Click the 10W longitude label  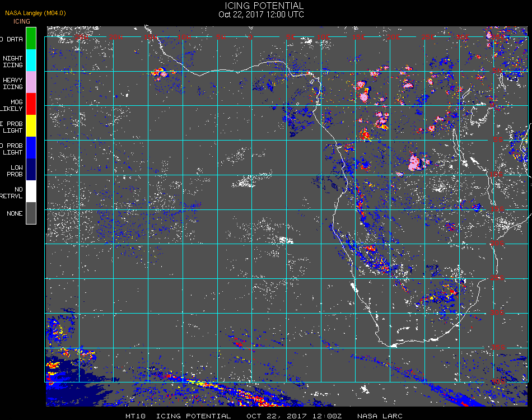(x=184, y=36)
